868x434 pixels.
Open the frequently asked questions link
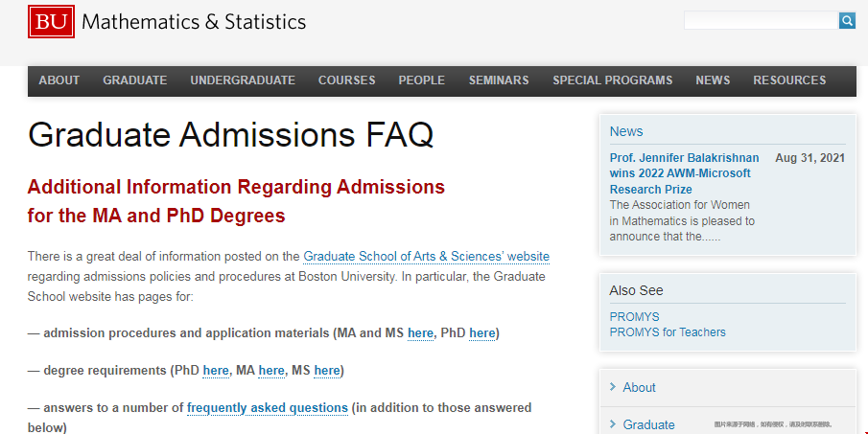click(268, 407)
